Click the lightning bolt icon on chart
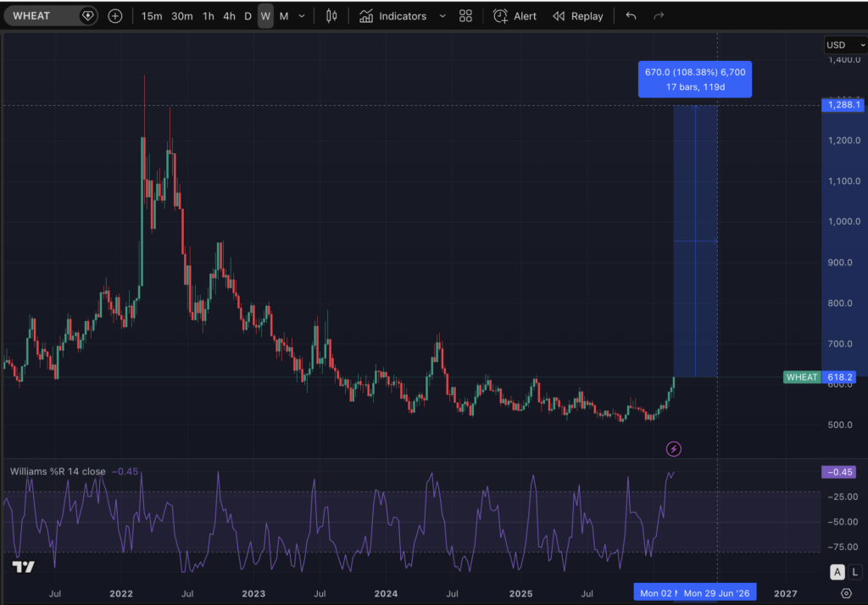Viewport: 868px width, 605px height. 674,449
